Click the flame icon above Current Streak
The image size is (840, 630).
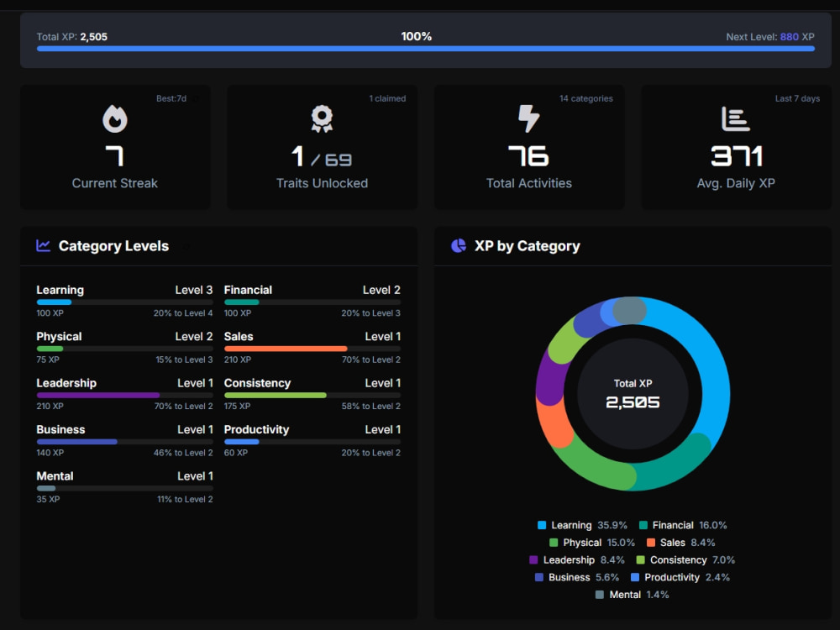pos(114,118)
